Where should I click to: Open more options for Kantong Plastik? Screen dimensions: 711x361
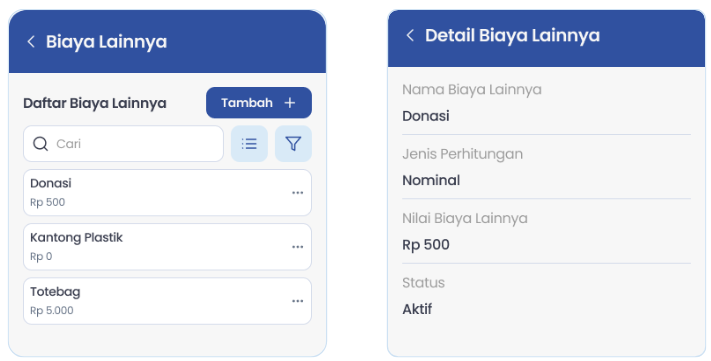pos(297,247)
